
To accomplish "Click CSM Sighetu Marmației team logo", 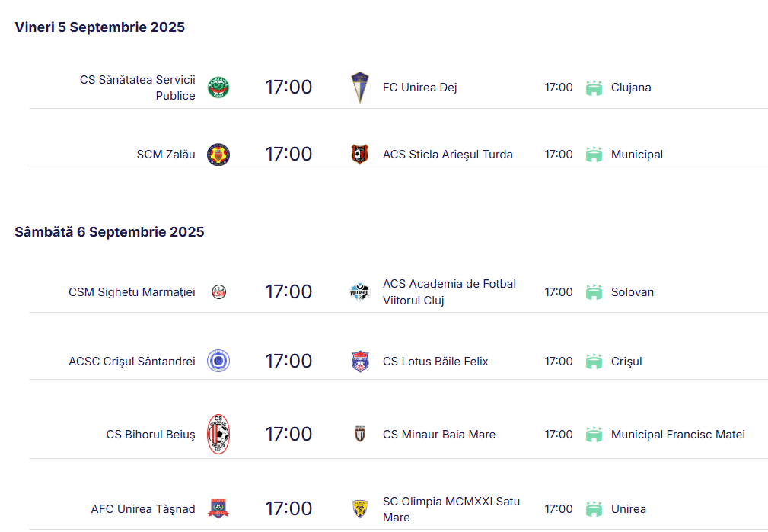I will coord(218,292).
